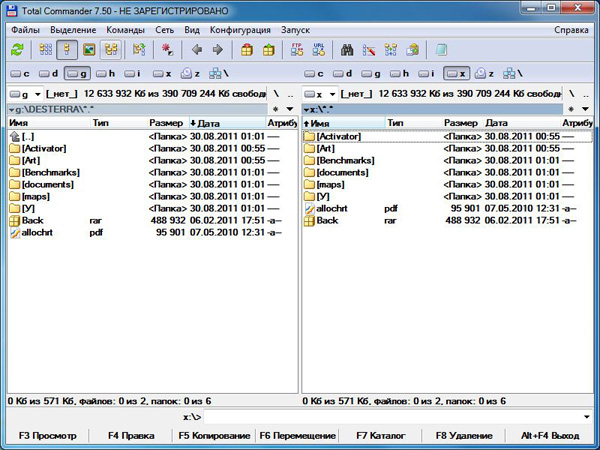Toggle thumbnail view toolbar icon
Image resolution: width=600 pixels, height=450 pixels.
click(89, 50)
